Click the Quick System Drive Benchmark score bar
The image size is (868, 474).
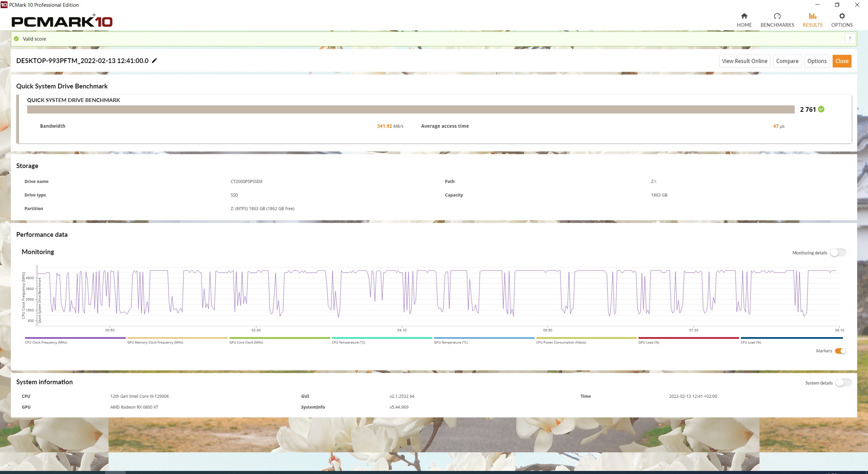coord(410,109)
